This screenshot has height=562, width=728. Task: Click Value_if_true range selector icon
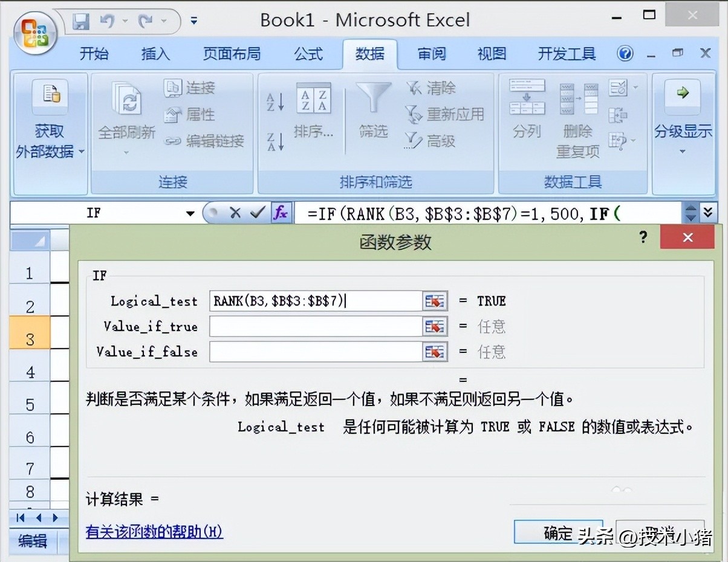(x=435, y=326)
